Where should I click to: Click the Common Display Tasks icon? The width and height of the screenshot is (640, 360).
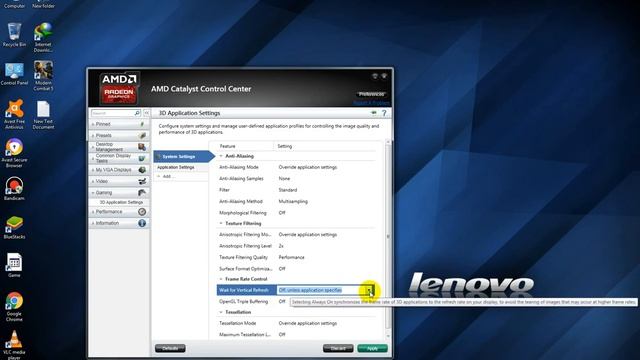click(142, 158)
